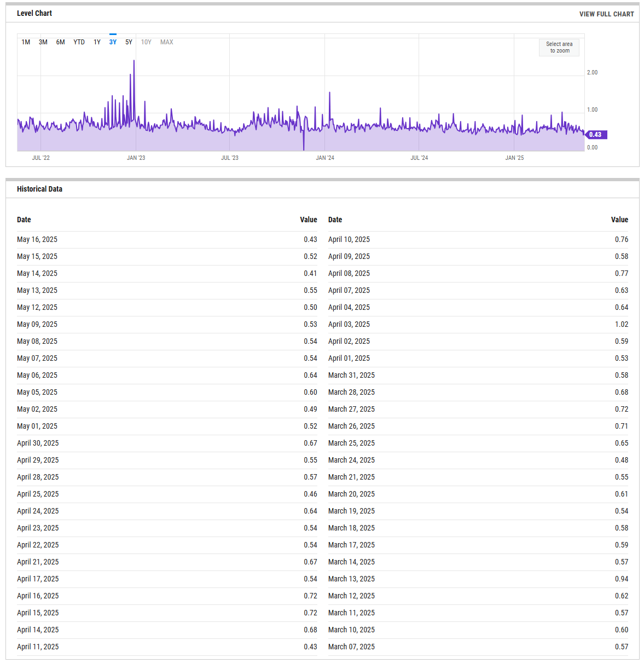Select the March 31, 2025 date cell
Viewport: 644px width, 663px height.
click(351, 375)
